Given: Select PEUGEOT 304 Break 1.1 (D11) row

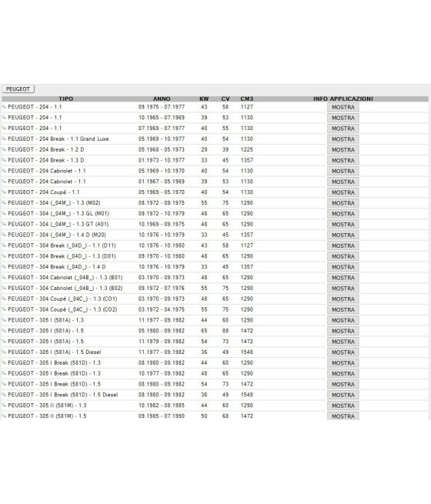Looking at the screenshot, I should click(215, 245).
